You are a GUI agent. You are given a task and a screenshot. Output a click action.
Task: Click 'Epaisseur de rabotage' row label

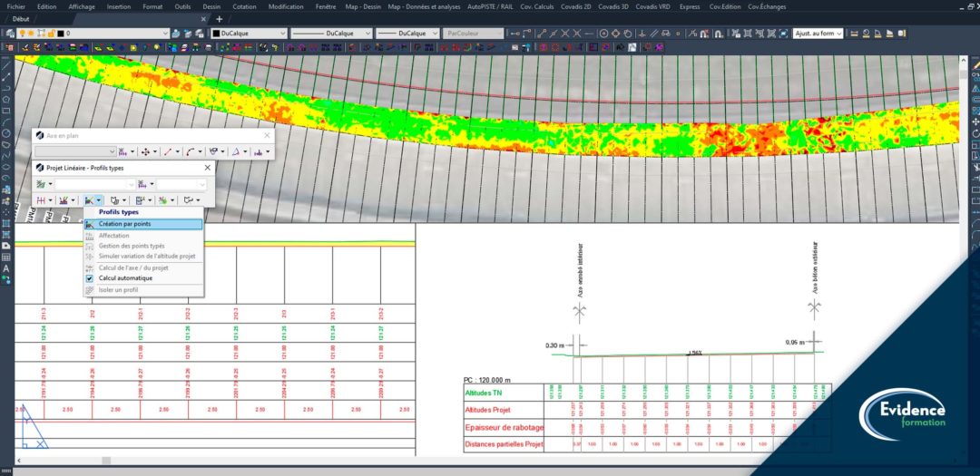(504, 428)
